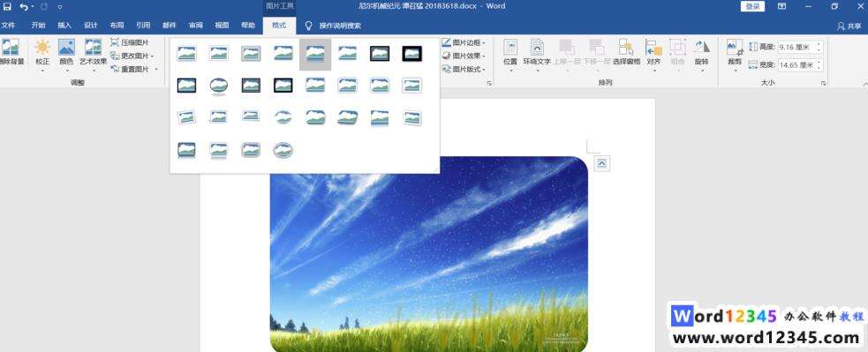Open the 艺术效果 artistic effects menu
The height and width of the screenshot is (352, 868).
coord(93,56)
